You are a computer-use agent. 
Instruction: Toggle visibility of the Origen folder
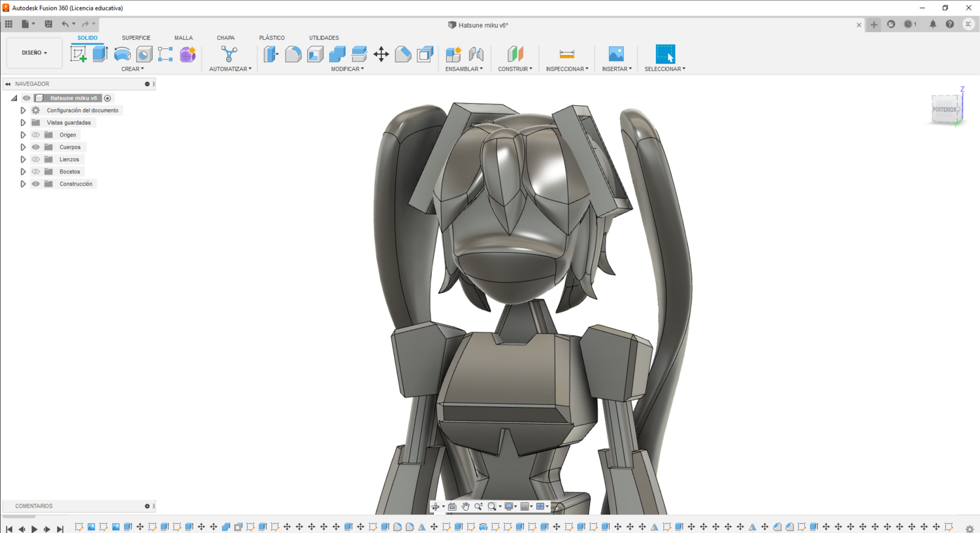(x=36, y=135)
